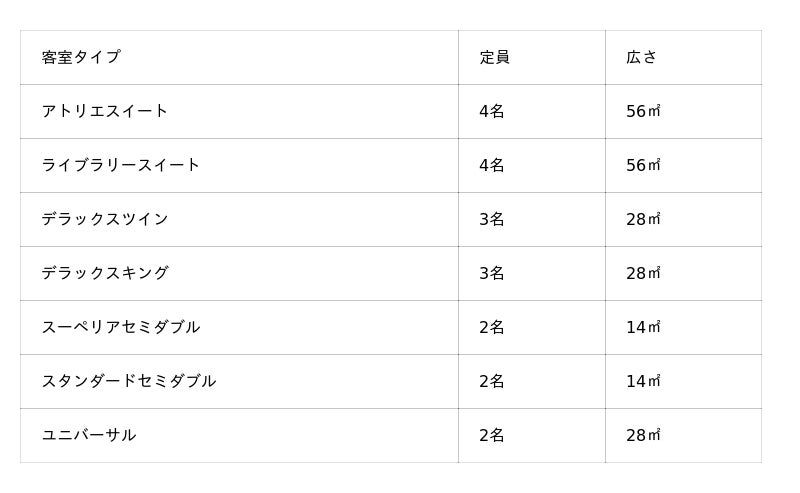Click the 2名 capacity for ユニバーサル
The width and height of the screenshot is (800, 493).
coord(491,435)
